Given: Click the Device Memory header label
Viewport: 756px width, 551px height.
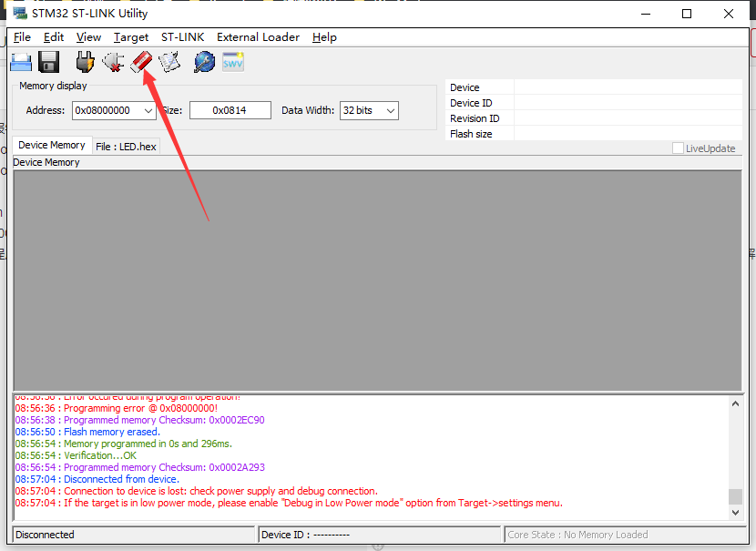Looking at the screenshot, I should [46, 162].
